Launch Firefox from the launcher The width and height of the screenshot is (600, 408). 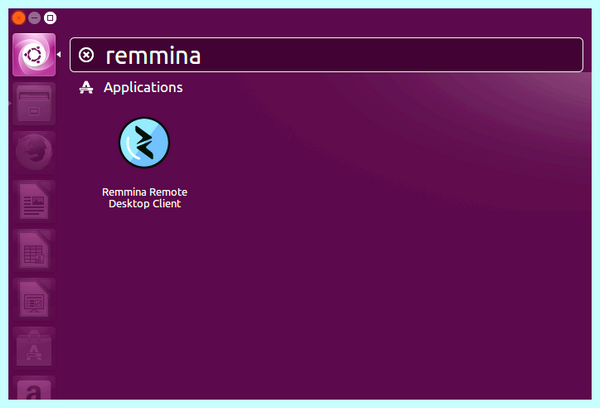click(34, 152)
